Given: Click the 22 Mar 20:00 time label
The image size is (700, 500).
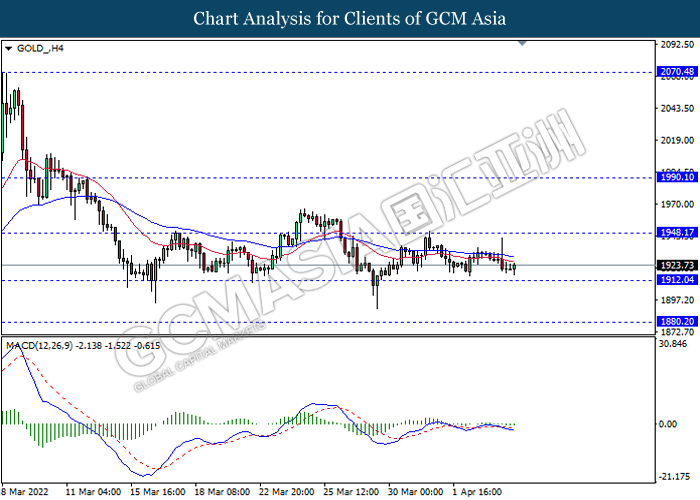Looking at the screenshot, I should click(x=287, y=492).
